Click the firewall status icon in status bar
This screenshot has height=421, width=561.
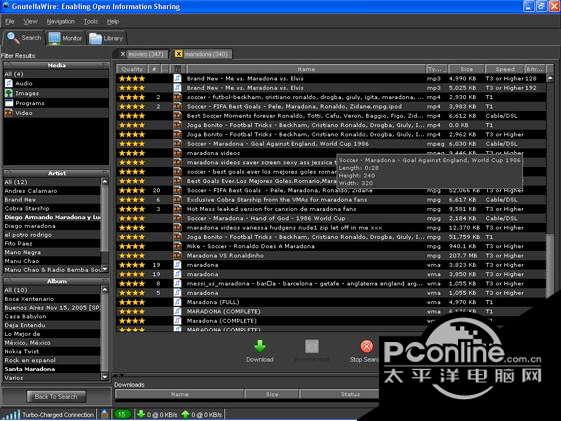tap(104, 414)
